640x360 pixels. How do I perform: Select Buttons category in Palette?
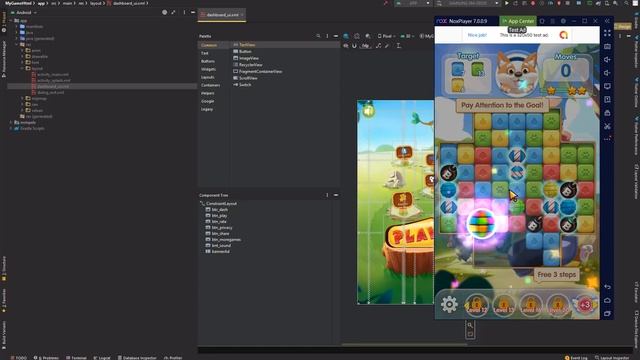208,61
